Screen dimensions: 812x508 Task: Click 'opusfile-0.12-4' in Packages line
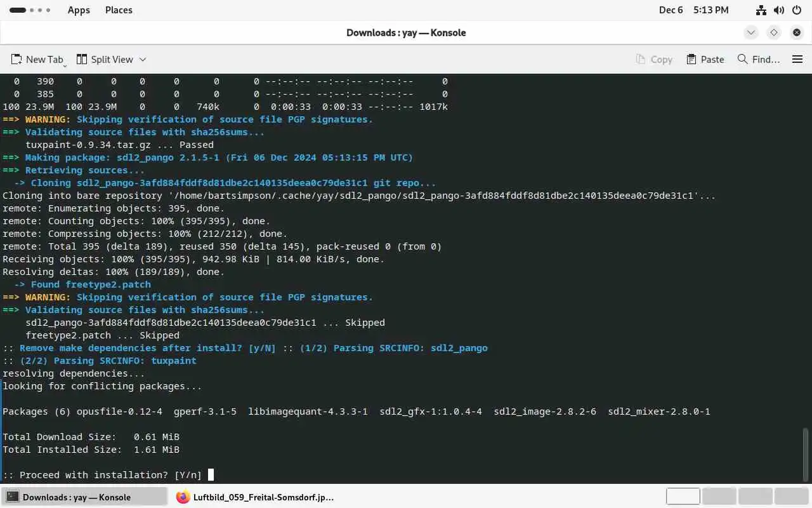119,411
